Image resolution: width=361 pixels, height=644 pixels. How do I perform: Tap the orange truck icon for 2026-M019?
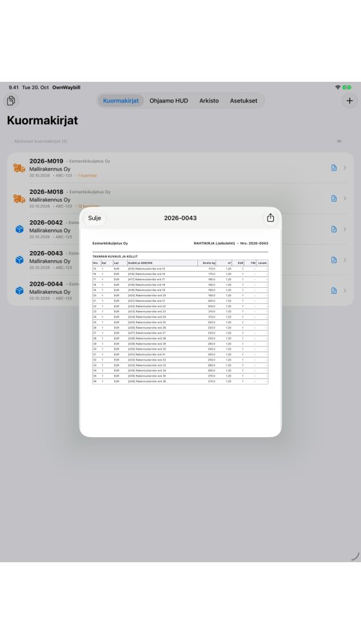pyautogui.click(x=19, y=168)
